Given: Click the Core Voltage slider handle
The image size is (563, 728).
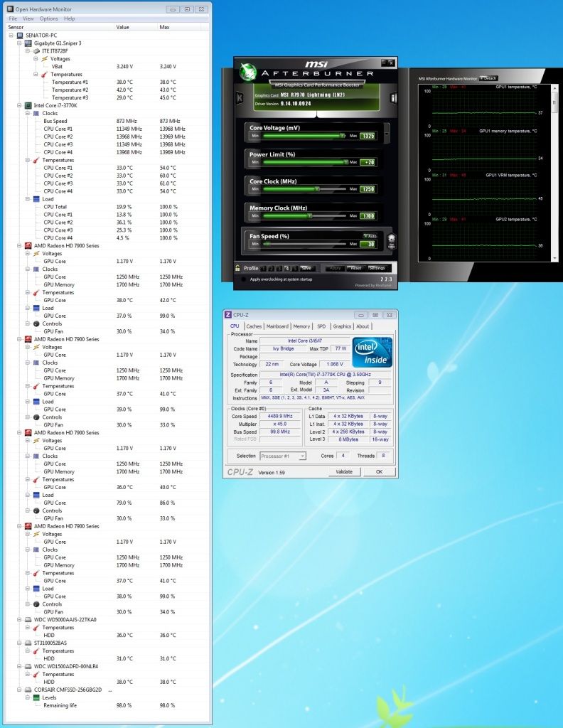Looking at the screenshot, I should pyautogui.click(x=343, y=136).
